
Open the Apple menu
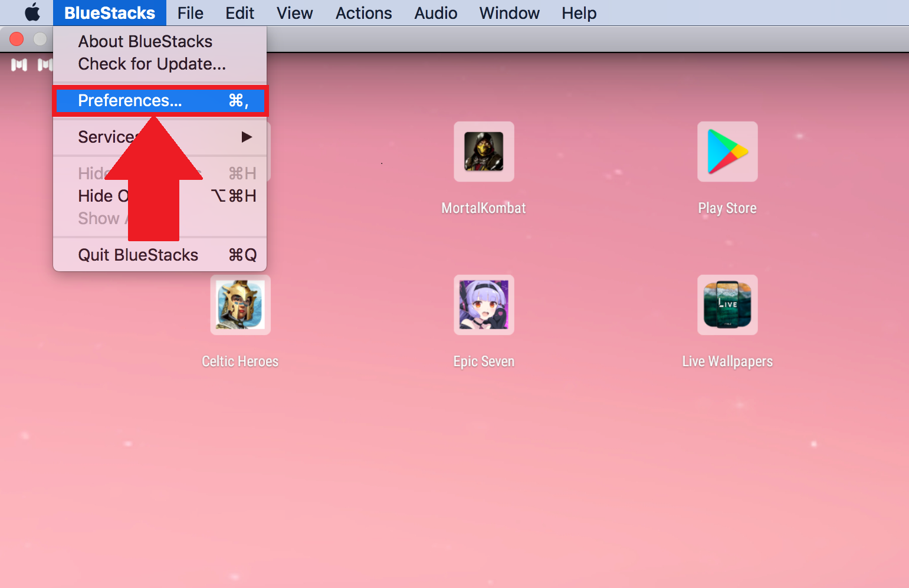32,12
